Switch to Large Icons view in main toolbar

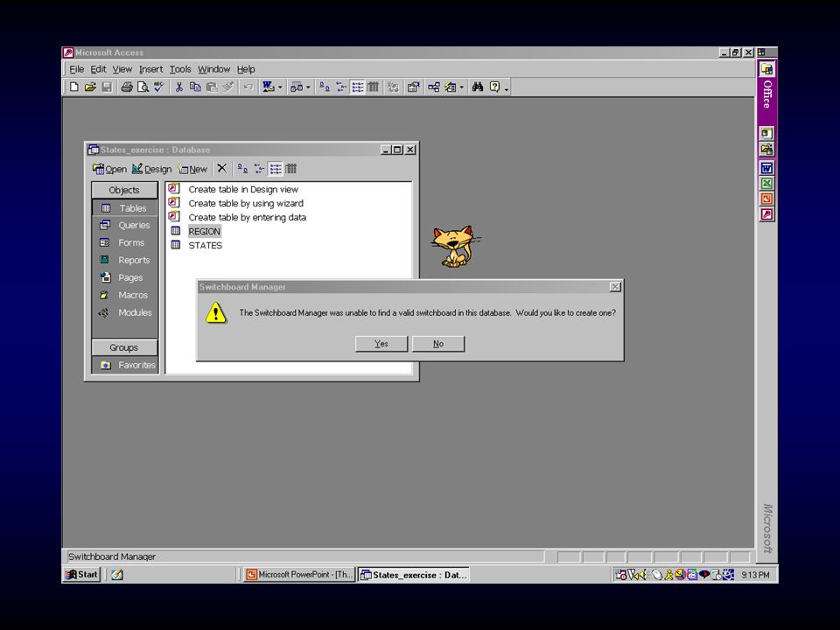(324, 87)
